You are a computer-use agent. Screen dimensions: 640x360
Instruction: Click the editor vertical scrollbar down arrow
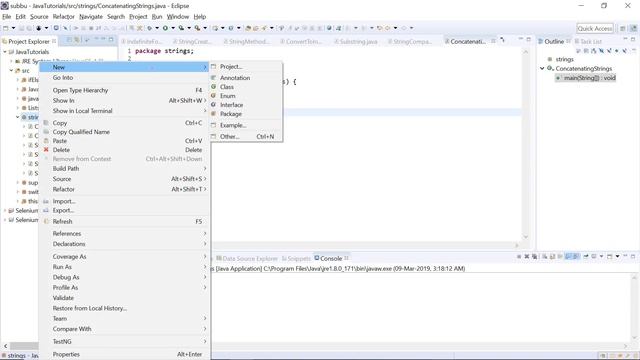[x=526, y=237]
